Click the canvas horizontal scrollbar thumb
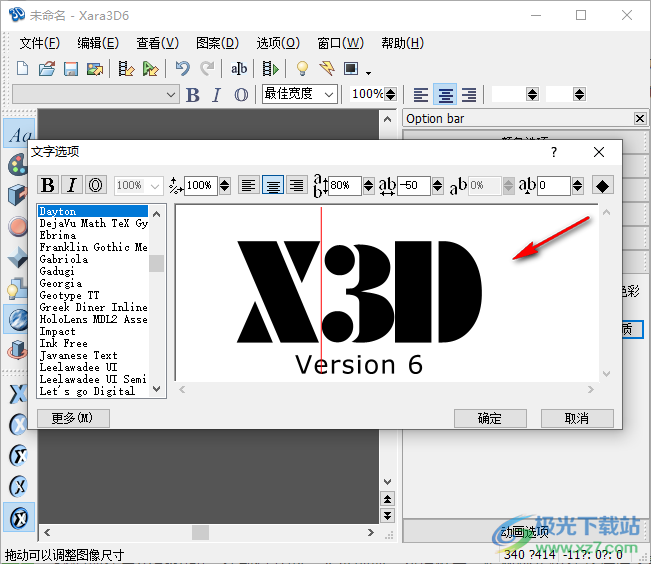Image resolution: width=651 pixels, height=564 pixels. (x=201, y=532)
